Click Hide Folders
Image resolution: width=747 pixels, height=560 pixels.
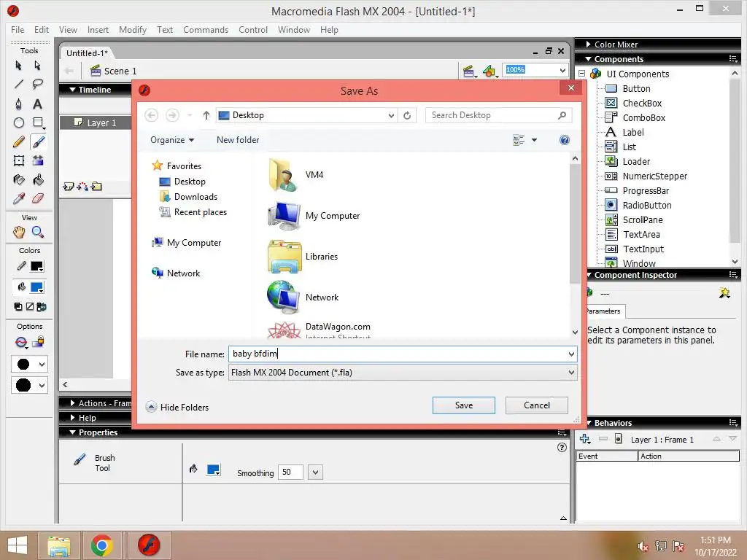coord(177,407)
